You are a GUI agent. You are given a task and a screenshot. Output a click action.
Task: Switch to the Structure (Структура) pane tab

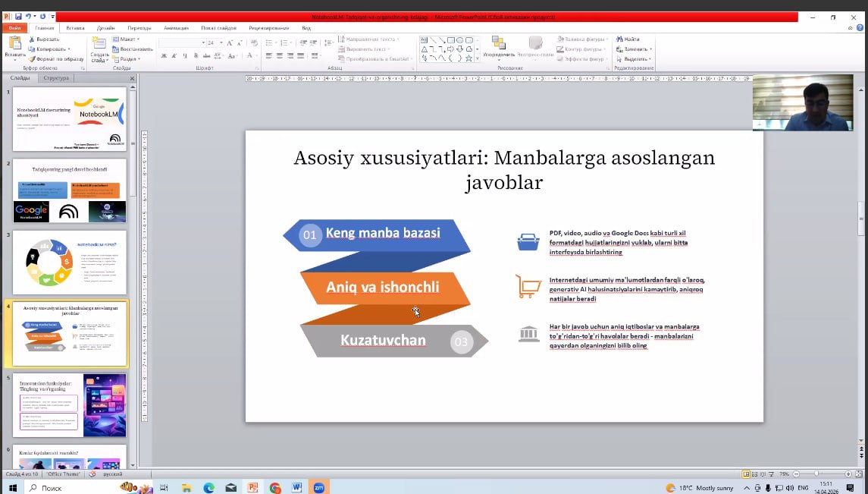56,78
